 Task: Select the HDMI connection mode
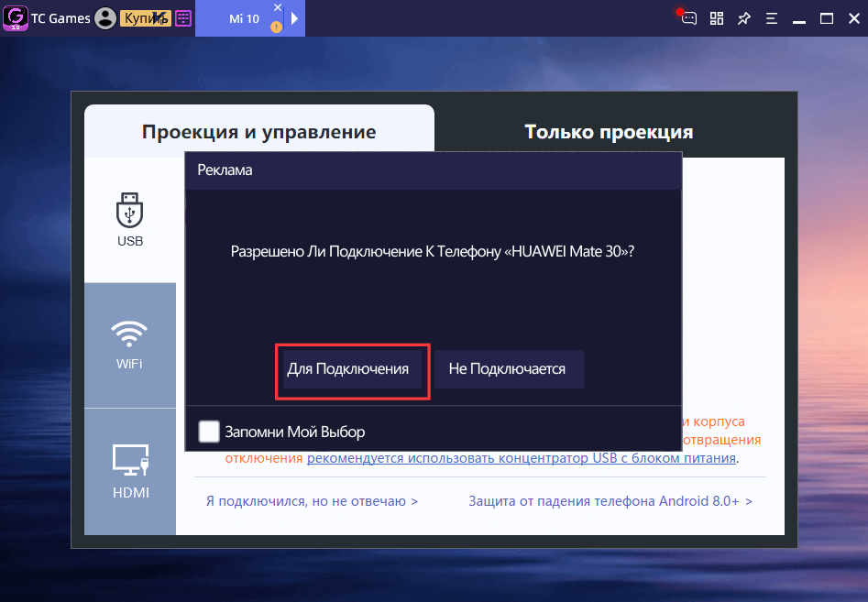click(x=130, y=472)
